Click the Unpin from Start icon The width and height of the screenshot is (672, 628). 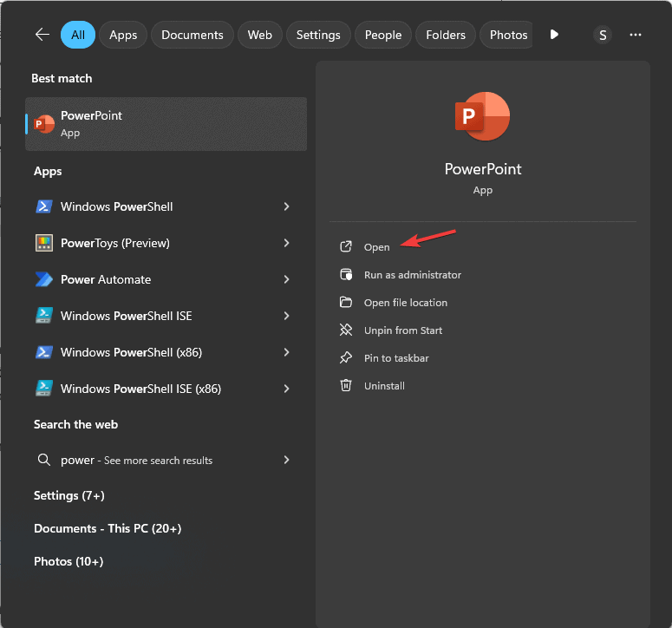point(346,330)
